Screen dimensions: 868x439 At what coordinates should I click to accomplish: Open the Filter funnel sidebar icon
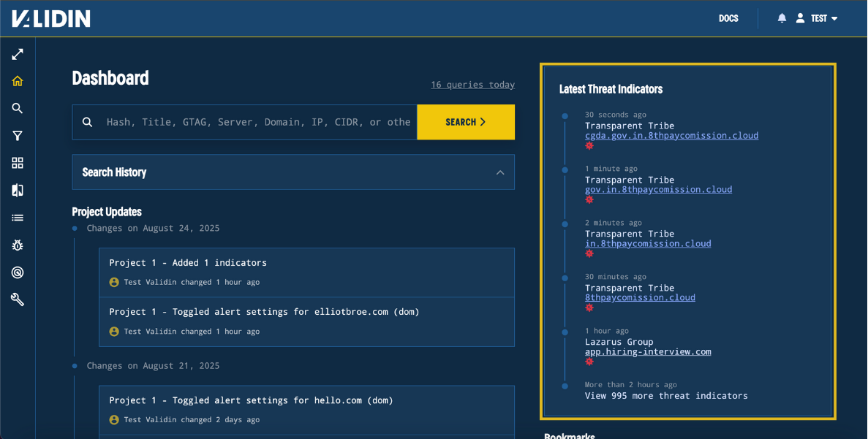coord(18,136)
